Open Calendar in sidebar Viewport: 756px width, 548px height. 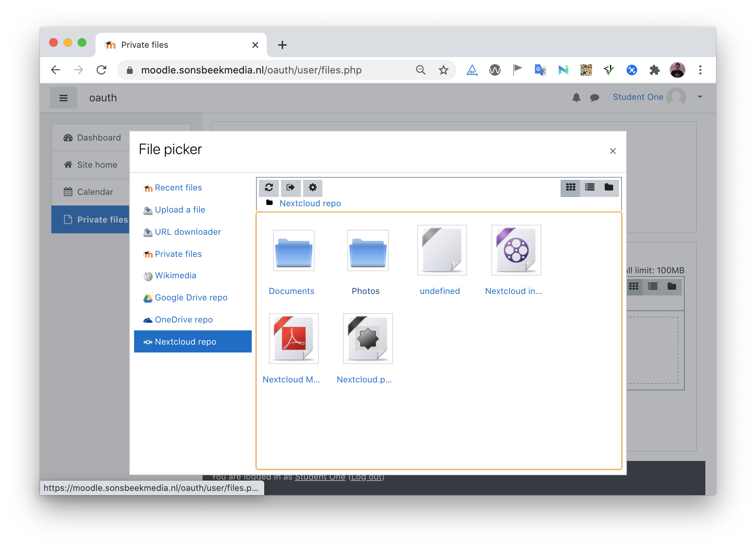click(x=91, y=192)
